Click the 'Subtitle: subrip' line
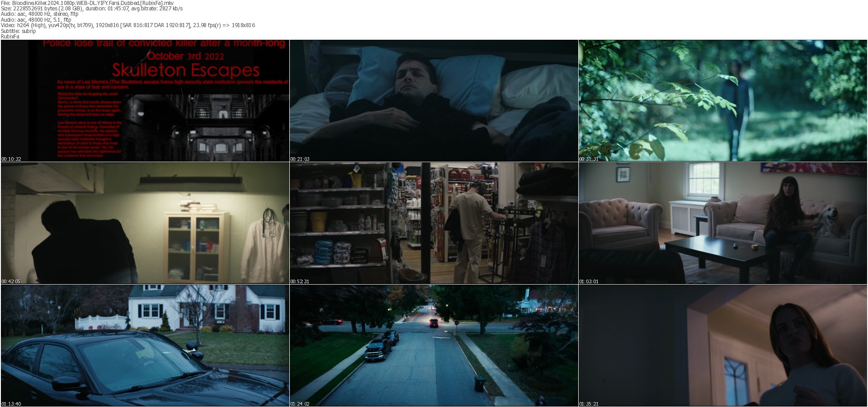868x407 pixels. point(19,31)
